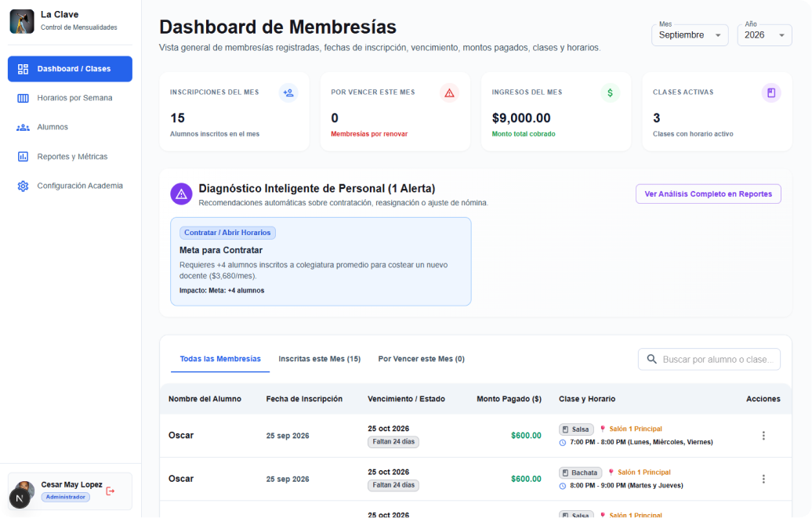Click the Salsa class tag in first row

pos(576,429)
